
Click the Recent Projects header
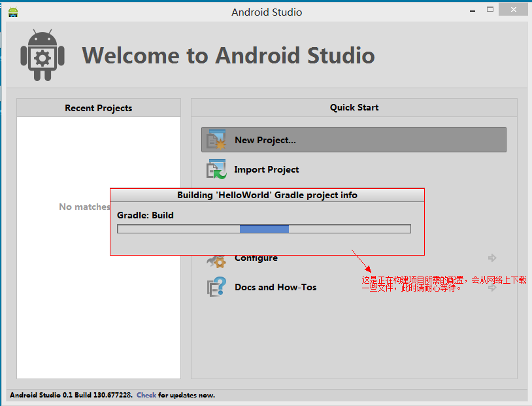(99, 108)
